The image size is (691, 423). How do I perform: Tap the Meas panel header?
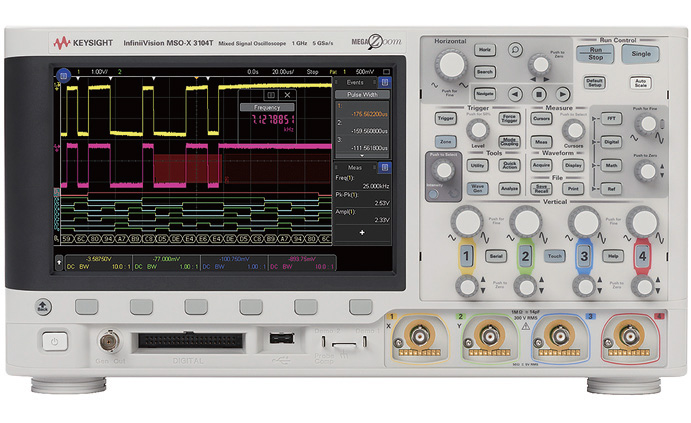click(355, 167)
